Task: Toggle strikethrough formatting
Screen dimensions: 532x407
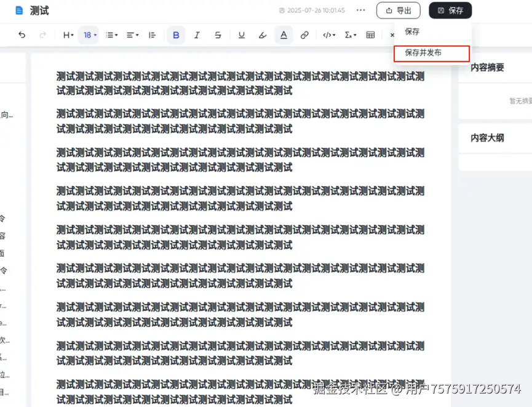Action: [218, 35]
